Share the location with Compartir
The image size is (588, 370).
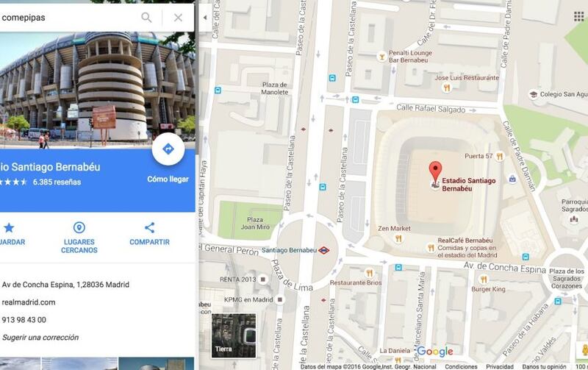[x=150, y=234]
